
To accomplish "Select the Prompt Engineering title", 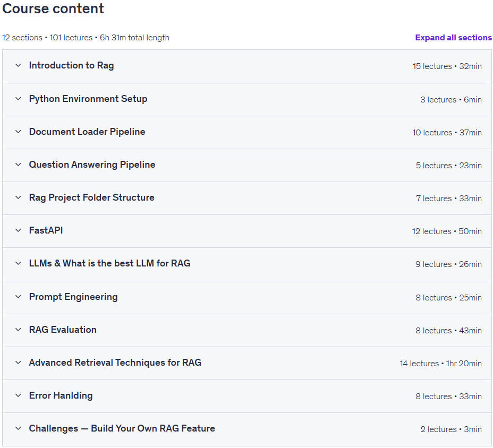I will pos(73,297).
